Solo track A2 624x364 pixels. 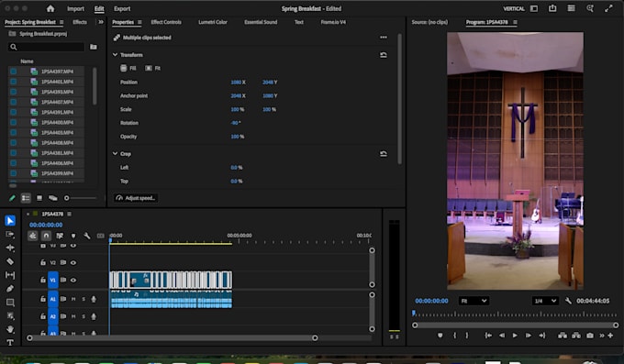click(x=84, y=316)
